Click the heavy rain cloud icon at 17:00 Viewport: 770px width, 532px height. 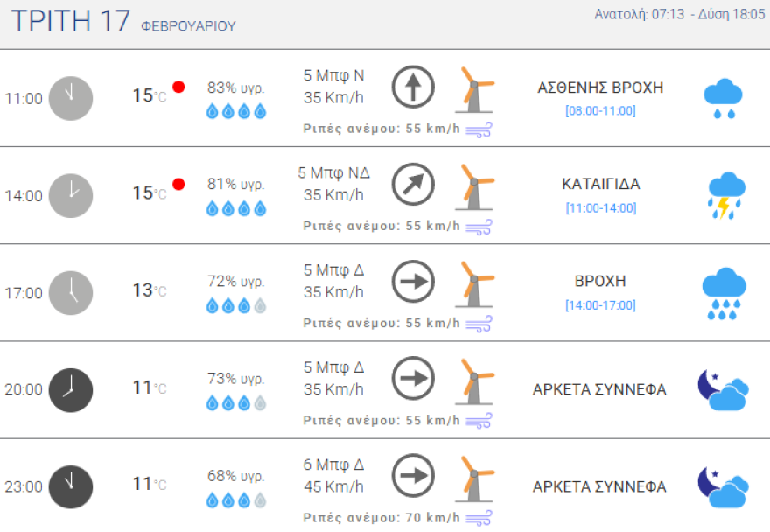(724, 292)
